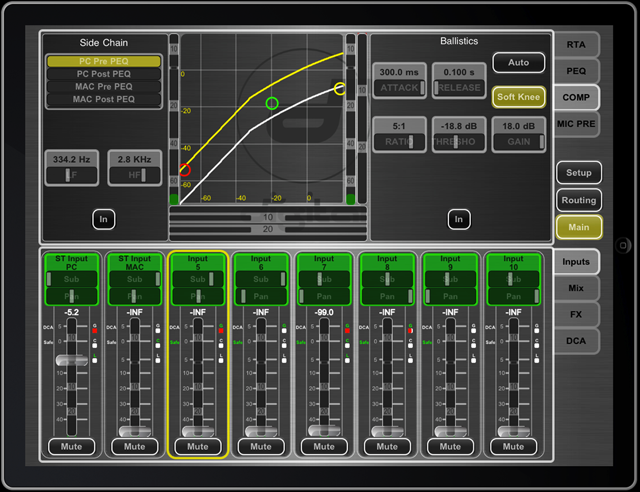Mute the Input 5 channel
Image resolution: width=640 pixels, height=492 pixels.
tap(198, 447)
